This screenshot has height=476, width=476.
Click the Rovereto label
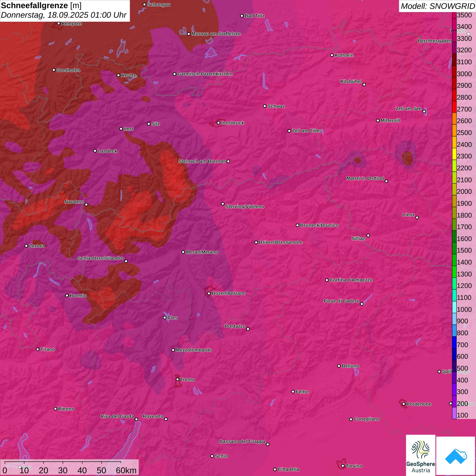pos(153,416)
